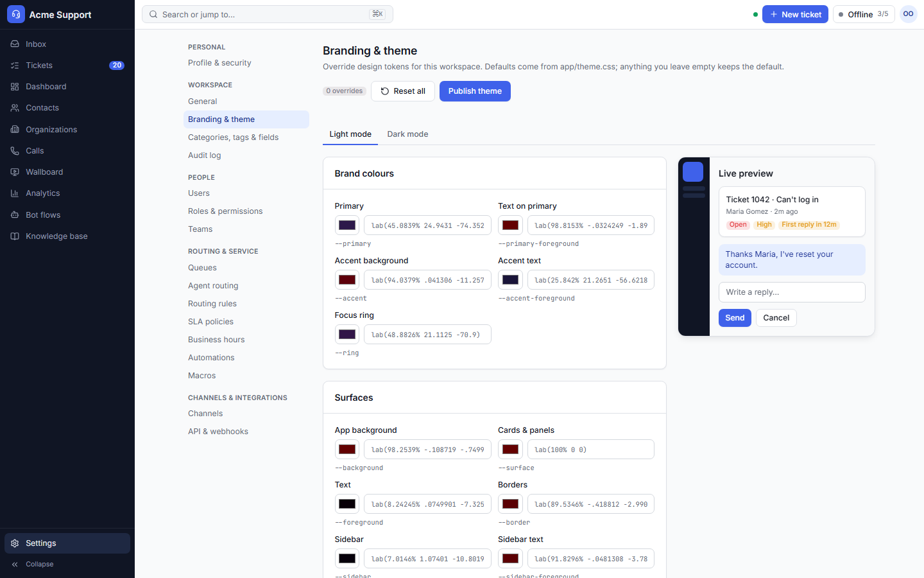Click Send in the live preview

coord(735,318)
